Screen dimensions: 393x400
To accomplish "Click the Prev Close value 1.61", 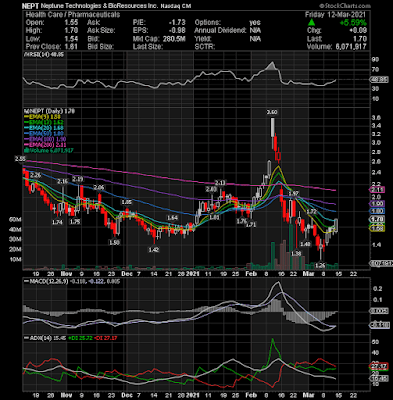I will [x=72, y=47].
